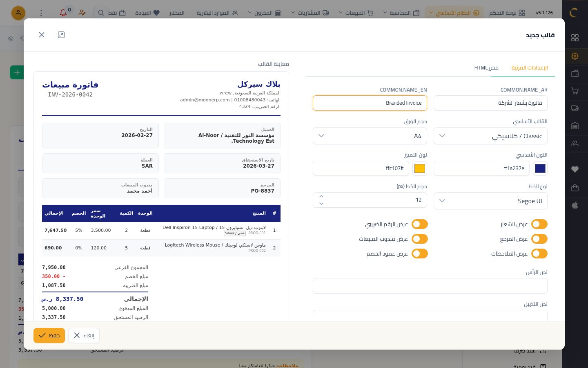
Task: Open the delivery truck icon in sidebar
Action: 575,108
